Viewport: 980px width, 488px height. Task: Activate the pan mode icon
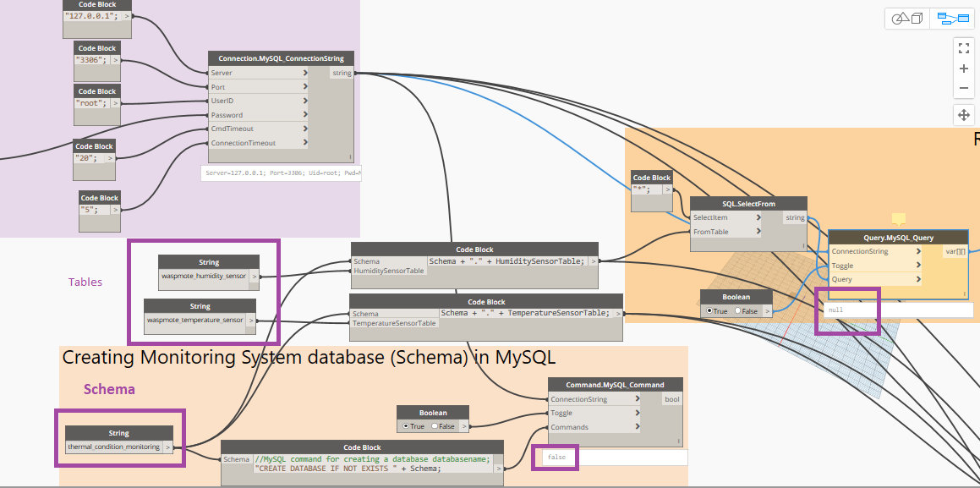(964, 115)
